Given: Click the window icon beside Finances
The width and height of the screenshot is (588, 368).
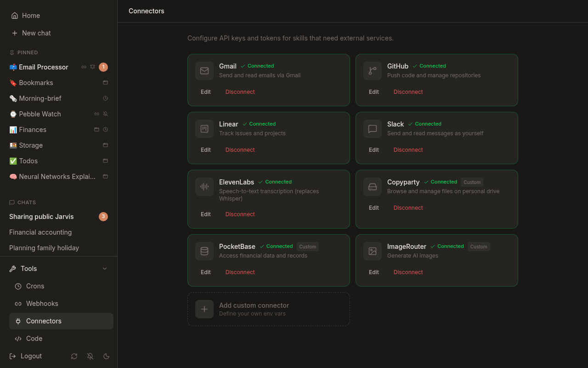Looking at the screenshot, I should click(96, 130).
